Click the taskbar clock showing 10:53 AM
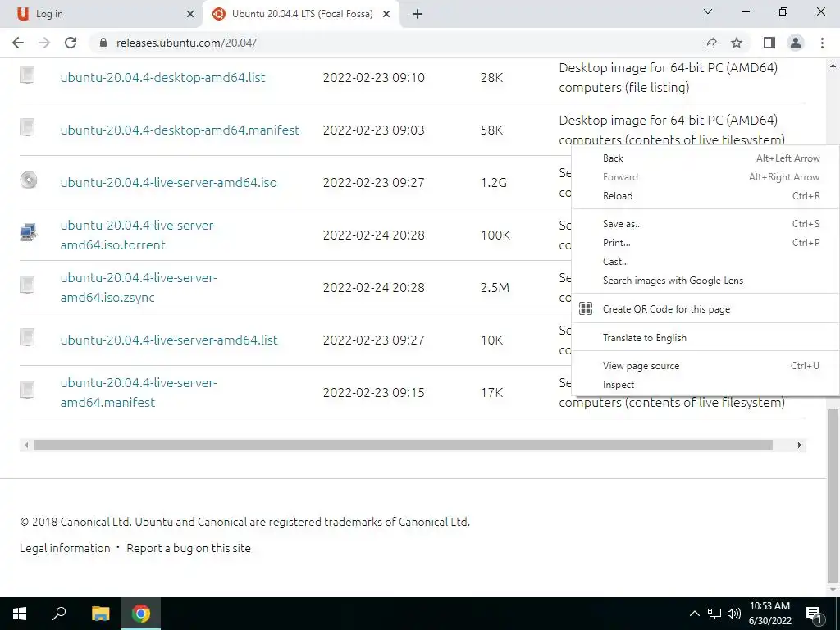840x630 pixels. click(x=769, y=614)
